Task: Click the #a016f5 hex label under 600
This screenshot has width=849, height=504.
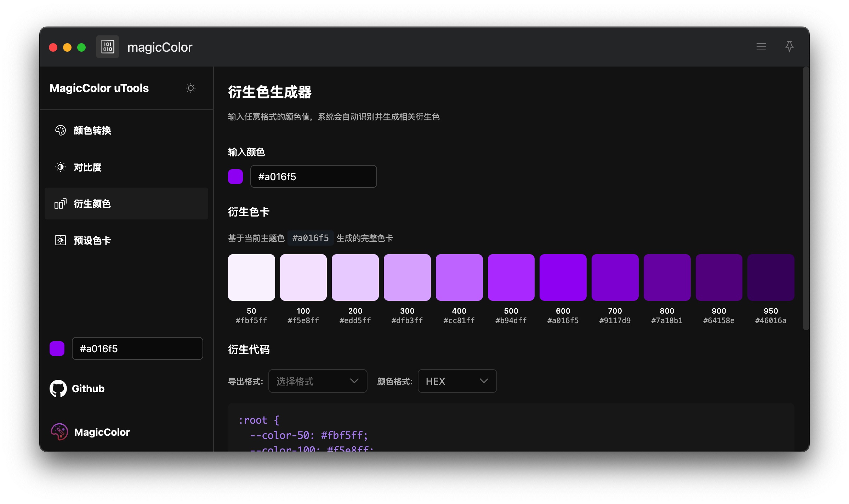Action: 563,320
